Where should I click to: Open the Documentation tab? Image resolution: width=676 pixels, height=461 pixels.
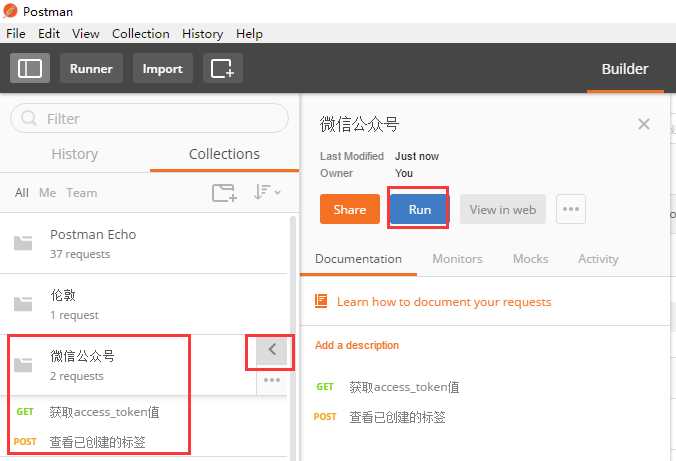point(358,259)
